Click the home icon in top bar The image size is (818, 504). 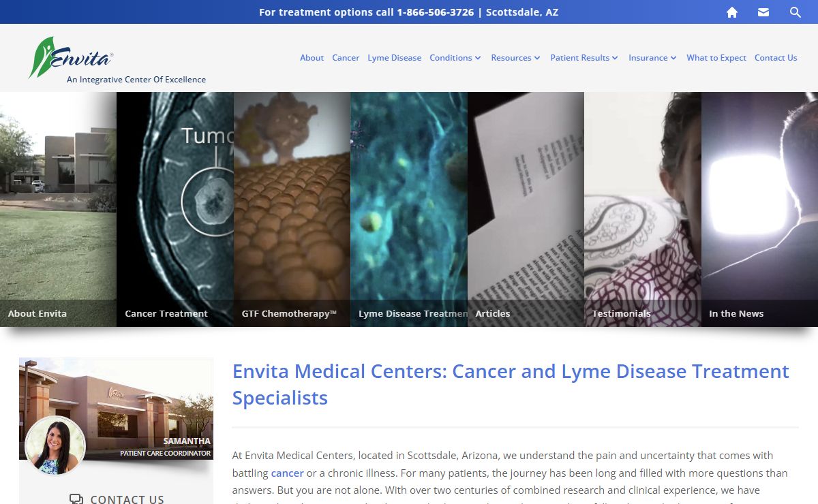pos(732,12)
